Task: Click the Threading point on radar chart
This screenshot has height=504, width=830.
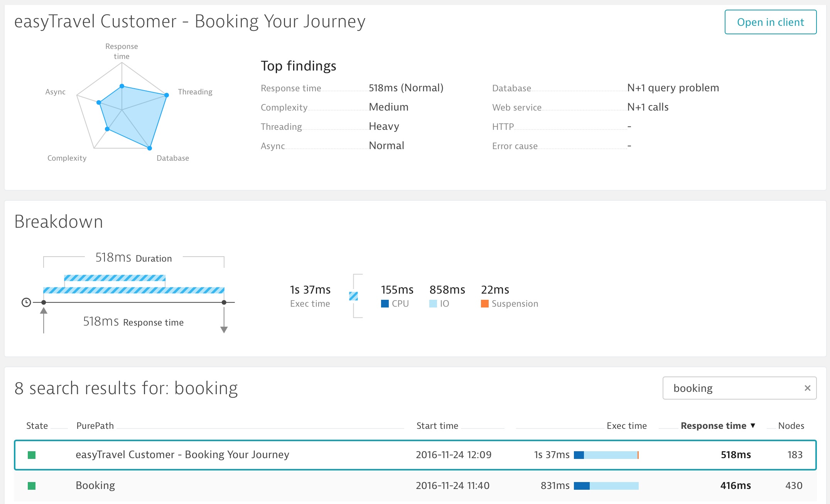Action: click(167, 95)
